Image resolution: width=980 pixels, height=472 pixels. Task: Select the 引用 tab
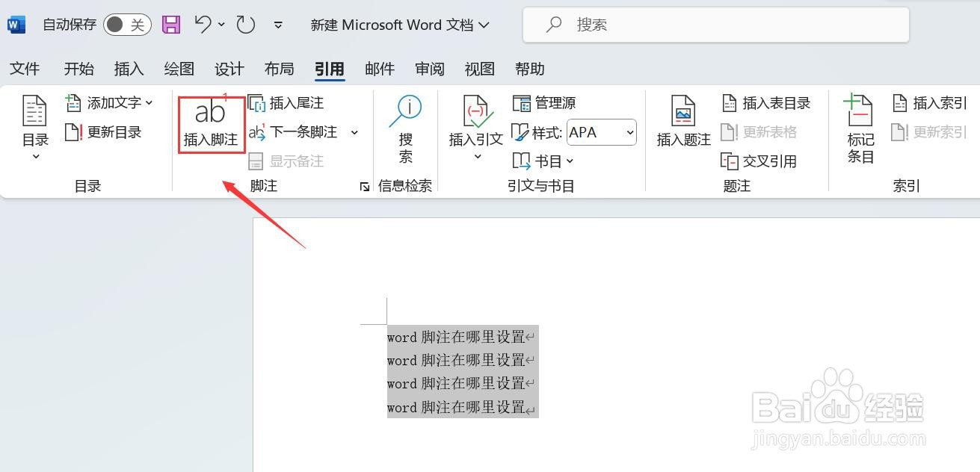coord(330,69)
